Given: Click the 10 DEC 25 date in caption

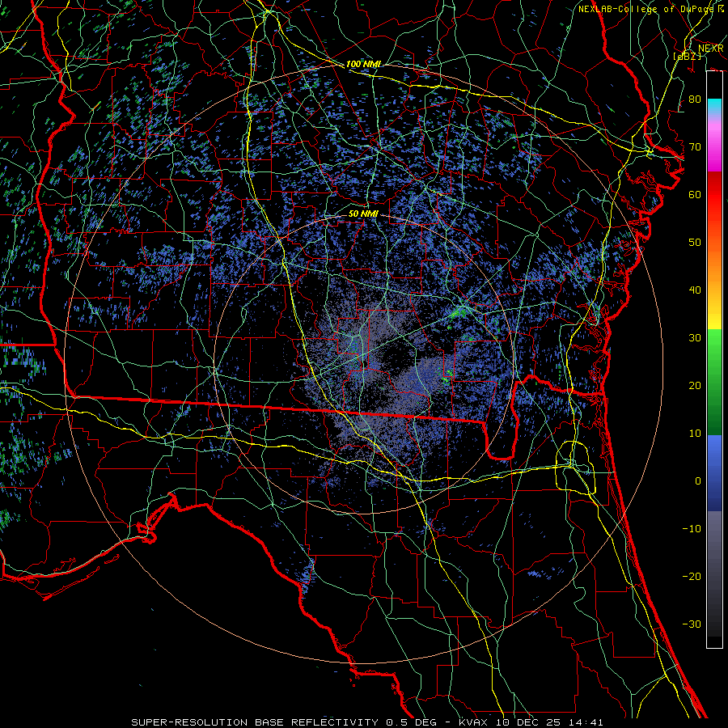Looking at the screenshot, I should 527,722.
